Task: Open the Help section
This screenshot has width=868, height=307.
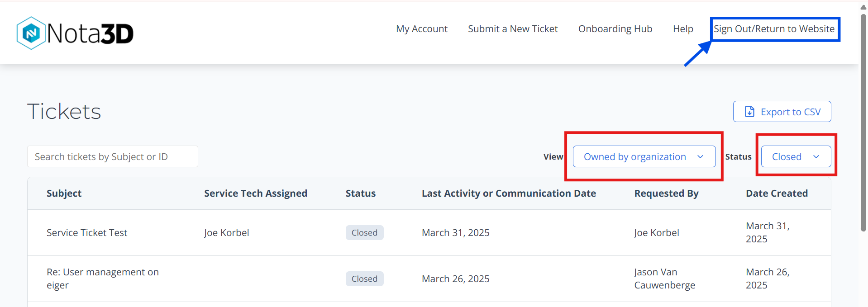Action: (x=683, y=28)
